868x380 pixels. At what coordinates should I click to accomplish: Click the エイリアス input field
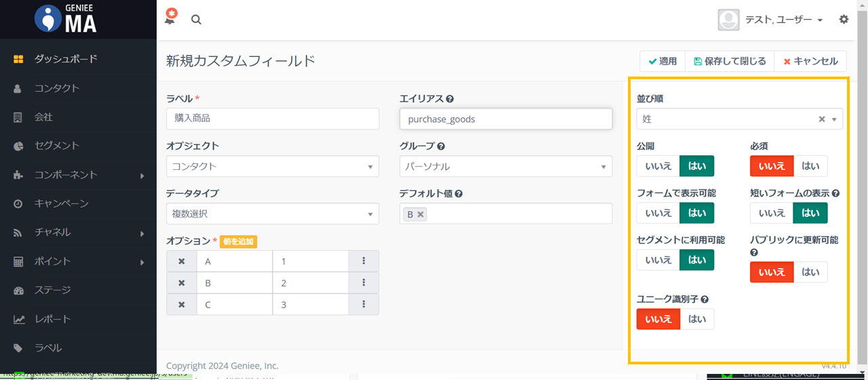(x=506, y=119)
